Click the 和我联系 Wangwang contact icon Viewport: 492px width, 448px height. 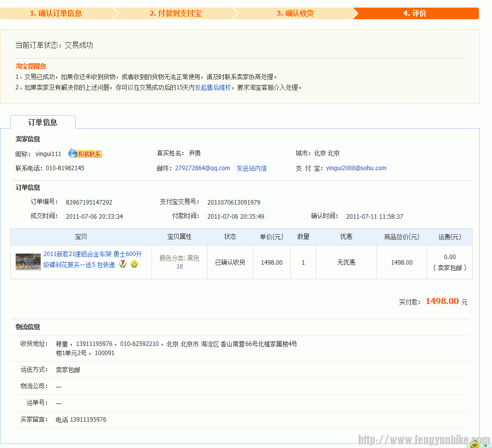[88, 153]
